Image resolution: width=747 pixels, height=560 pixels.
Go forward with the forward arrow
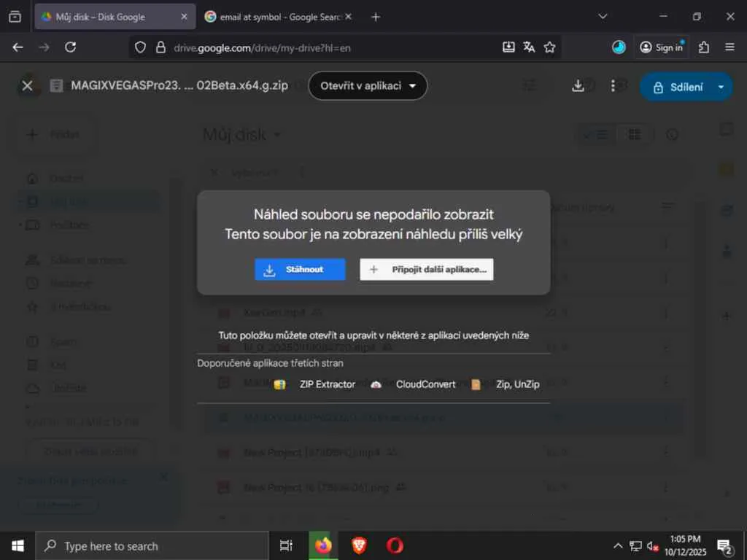44,47
